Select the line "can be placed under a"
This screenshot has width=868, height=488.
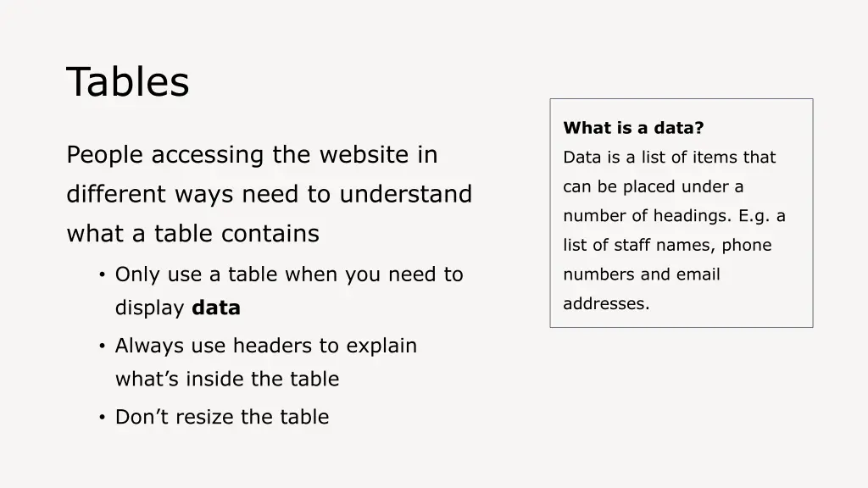point(653,186)
